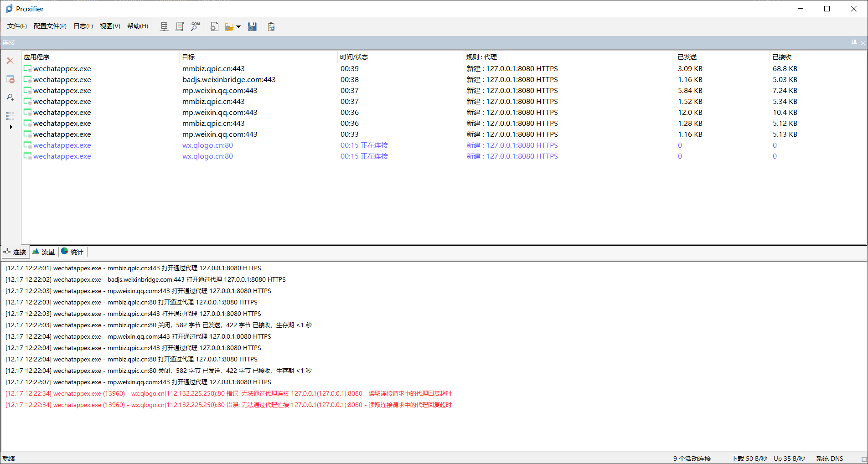The image size is (868, 464).
Task: Open the 视图(V) menu
Action: pyautogui.click(x=110, y=26)
